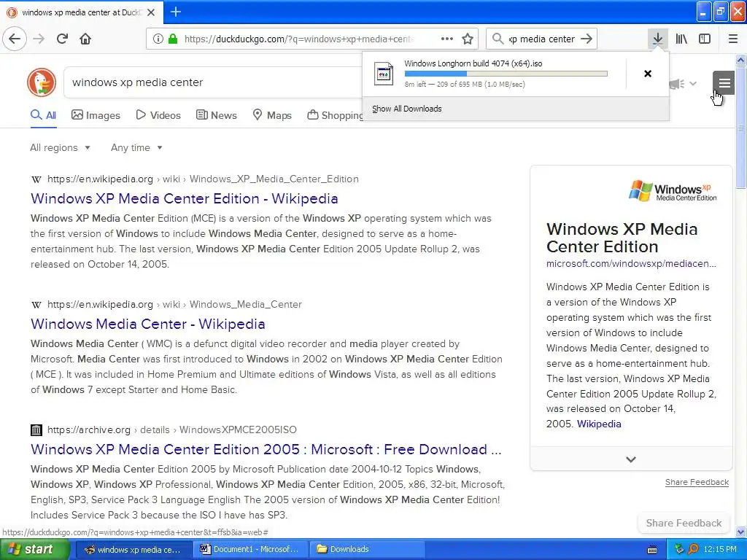Open microsoft.com/windowsxp/mediacen link
The image size is (747, 560).
[x=631, y=263]
